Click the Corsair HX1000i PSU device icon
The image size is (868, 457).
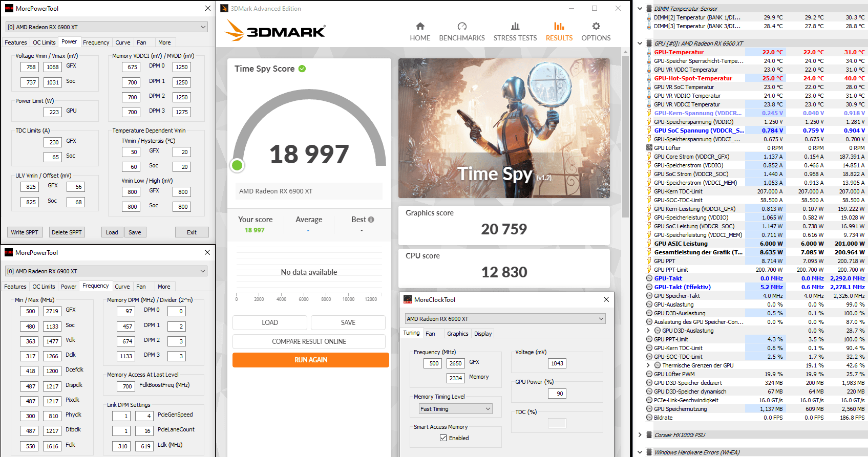tap(649, 435)
